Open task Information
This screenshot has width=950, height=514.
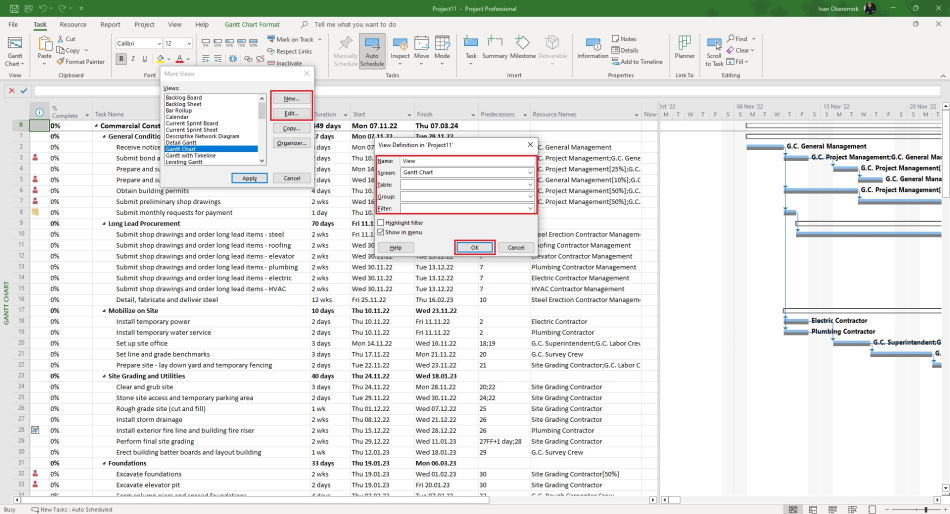[x=593, y=47]
